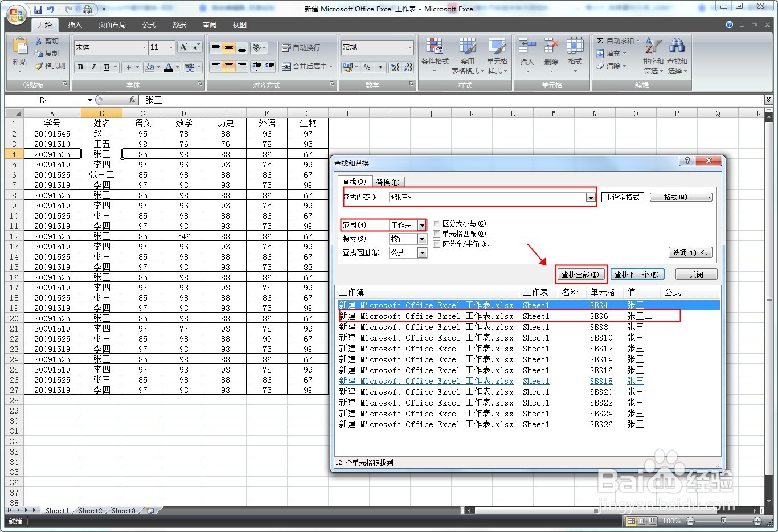Click the Fill Color paint bucket
Viewport: 778px width, 532px height.
click(149, 67)
